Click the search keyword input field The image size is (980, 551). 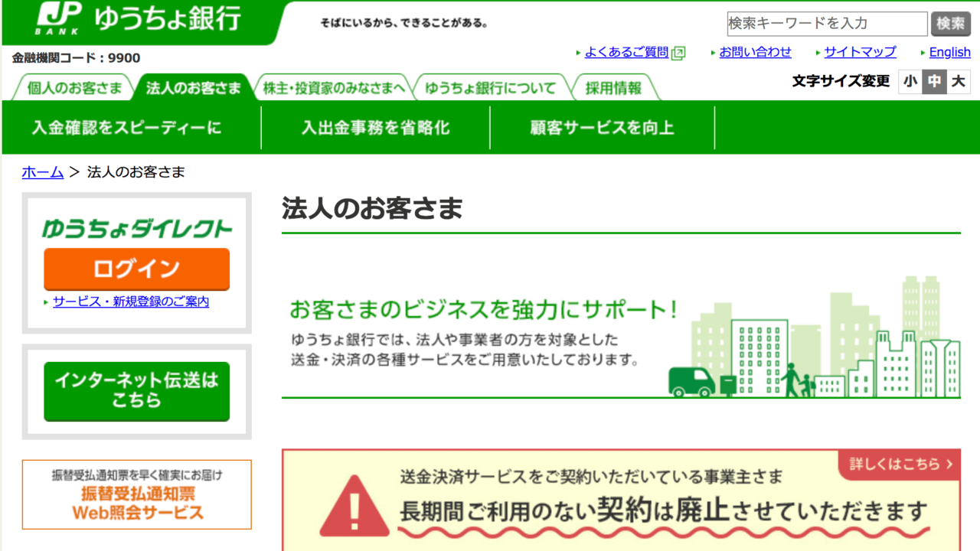pos(827,24)
